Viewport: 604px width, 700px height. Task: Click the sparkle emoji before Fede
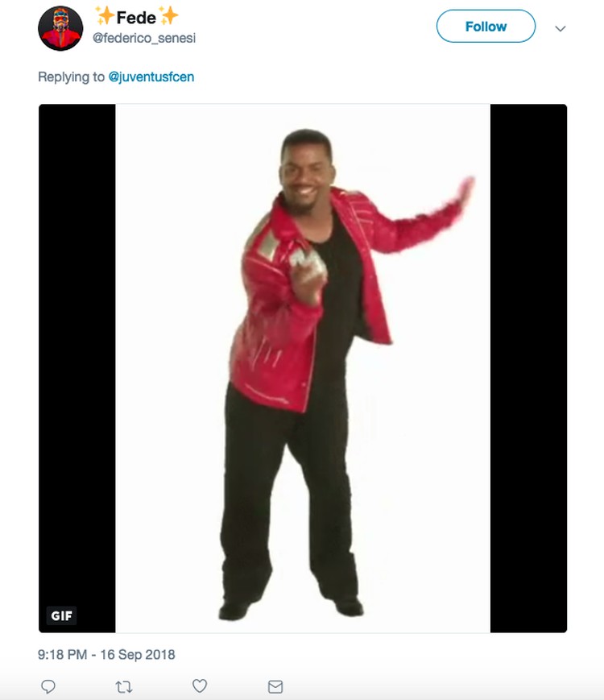(x=105, y=15)
